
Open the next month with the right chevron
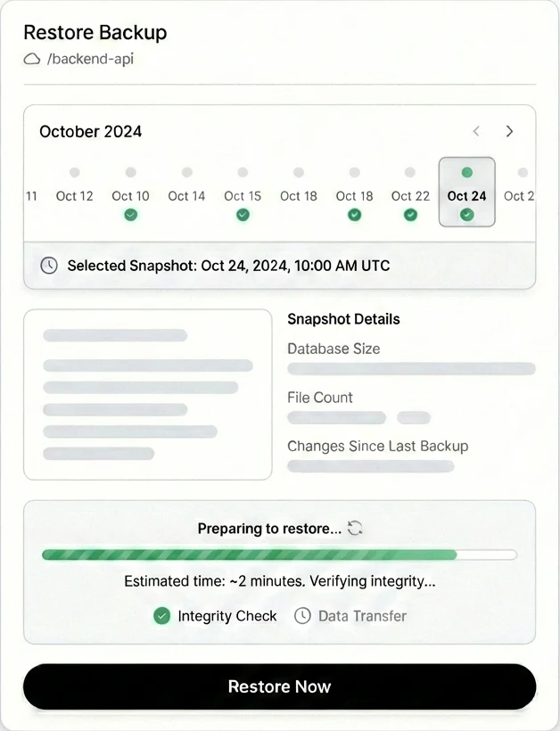point(509,131)
